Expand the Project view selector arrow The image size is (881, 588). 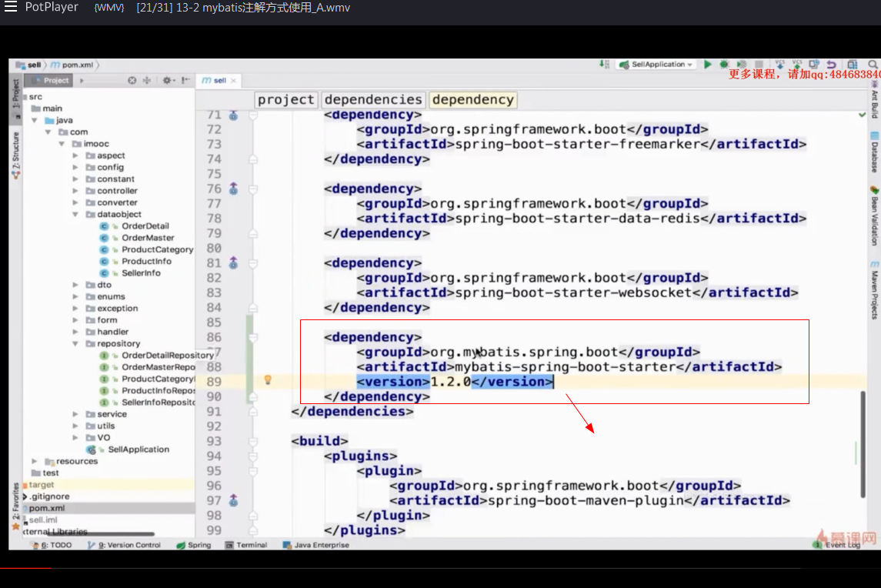coord(82,80)
